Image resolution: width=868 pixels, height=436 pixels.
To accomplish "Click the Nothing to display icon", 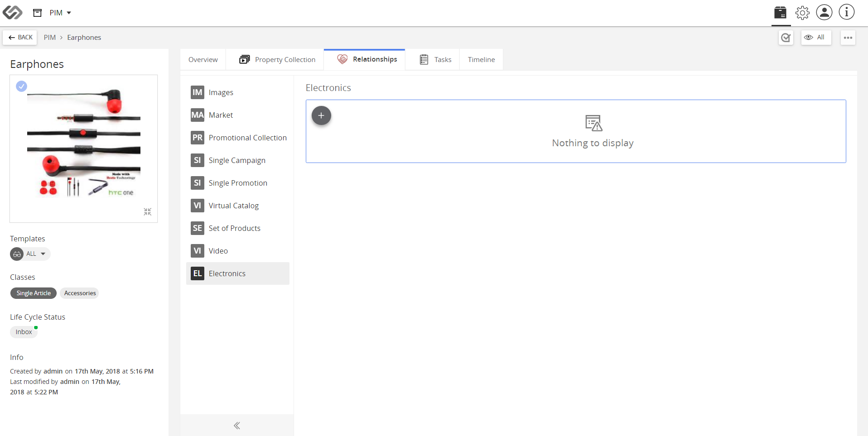I will coord(593,123).
